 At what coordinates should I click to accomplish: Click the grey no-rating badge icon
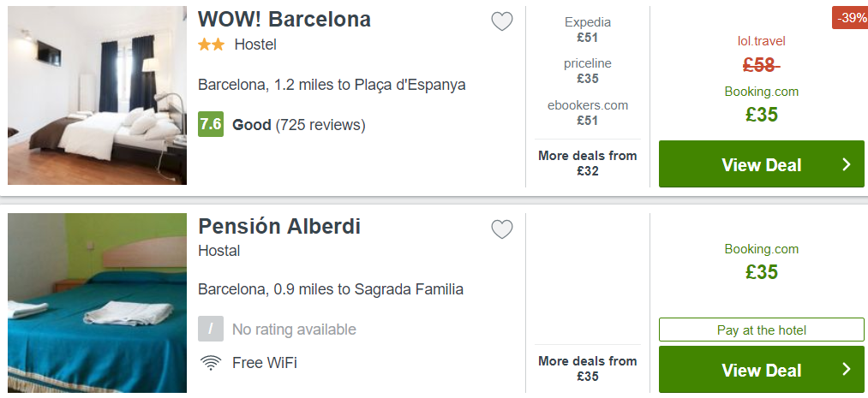(211, 329)
